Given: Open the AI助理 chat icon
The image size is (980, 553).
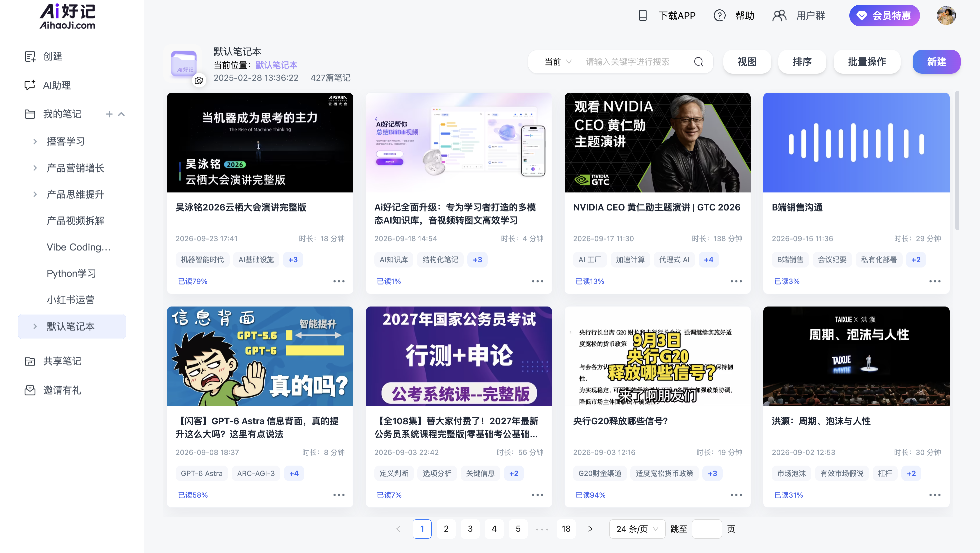Looking at the screenshot, I should (30, 85).
